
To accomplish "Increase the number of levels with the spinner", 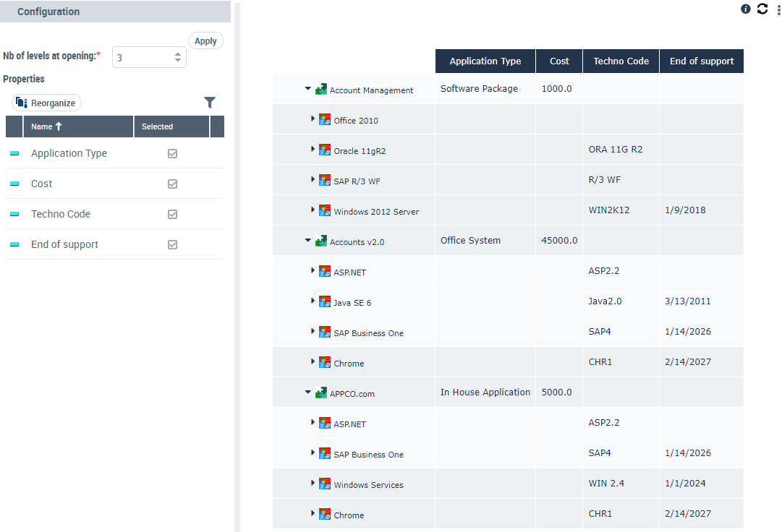I will (178, 53).
